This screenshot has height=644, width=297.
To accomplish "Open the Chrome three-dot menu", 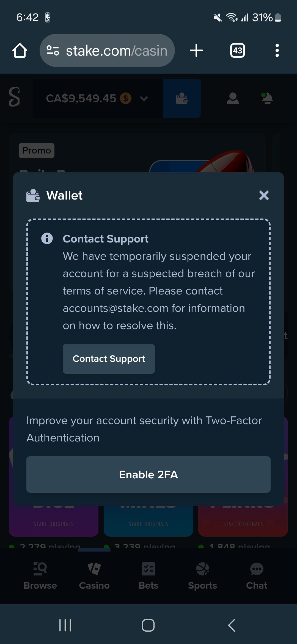I will coord(277,51).
